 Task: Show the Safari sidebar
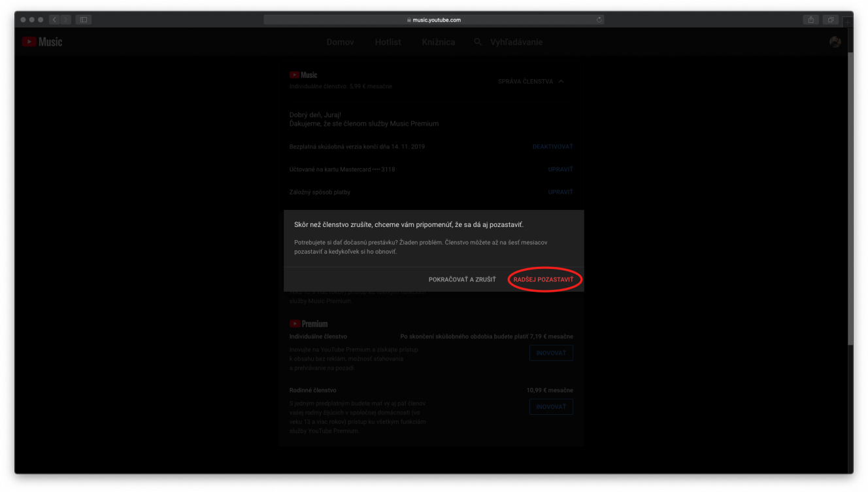[83, 20]
